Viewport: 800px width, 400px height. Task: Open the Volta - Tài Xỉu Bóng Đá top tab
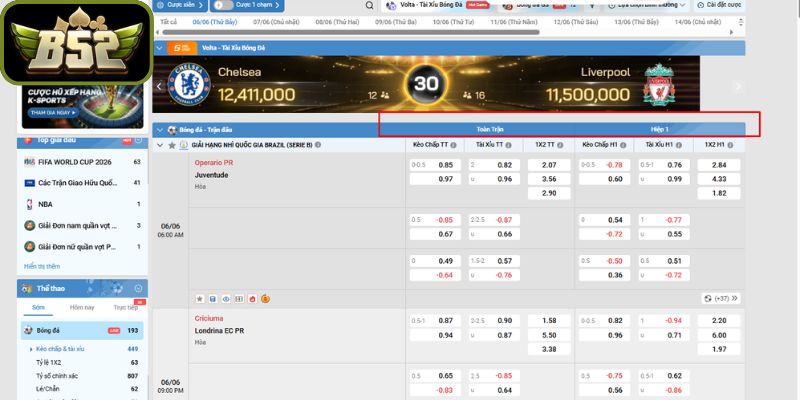click(438, 5)
